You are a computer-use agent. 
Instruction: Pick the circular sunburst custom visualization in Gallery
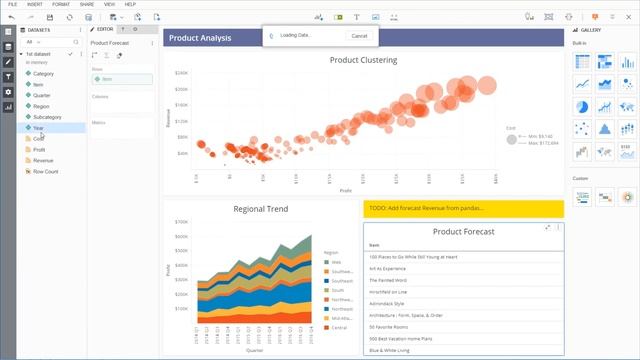[627, 198]
